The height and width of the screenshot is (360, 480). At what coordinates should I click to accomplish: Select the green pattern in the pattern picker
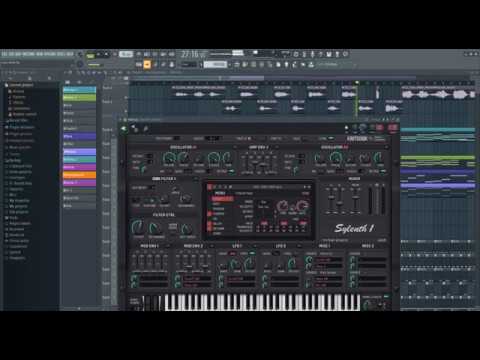coord(79,98)
